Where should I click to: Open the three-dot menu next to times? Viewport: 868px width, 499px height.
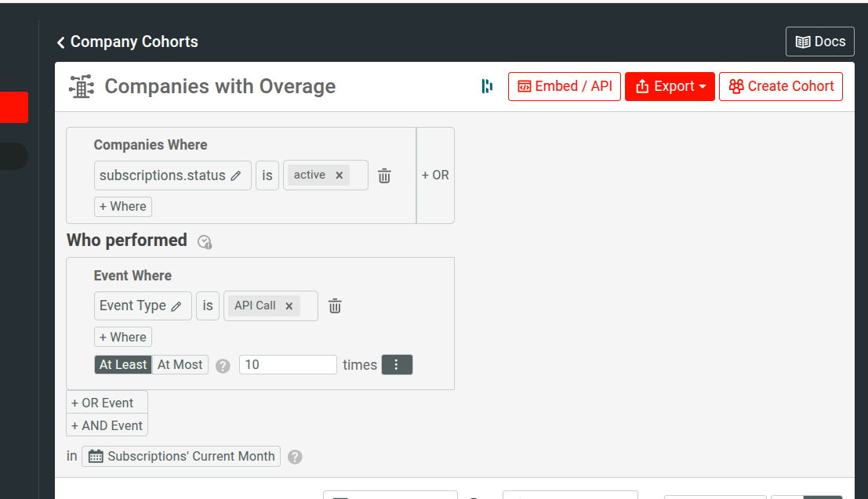[397, 364]
